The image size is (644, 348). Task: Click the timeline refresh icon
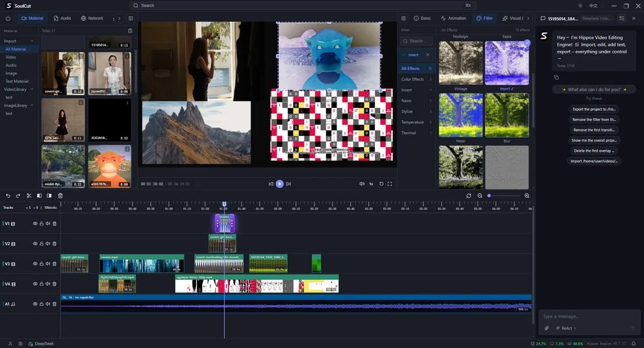(469, 196)
